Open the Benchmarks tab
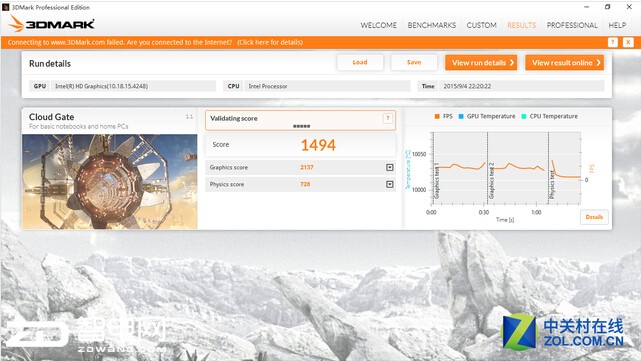Screen dimensions: 641x361 [432, 25]
